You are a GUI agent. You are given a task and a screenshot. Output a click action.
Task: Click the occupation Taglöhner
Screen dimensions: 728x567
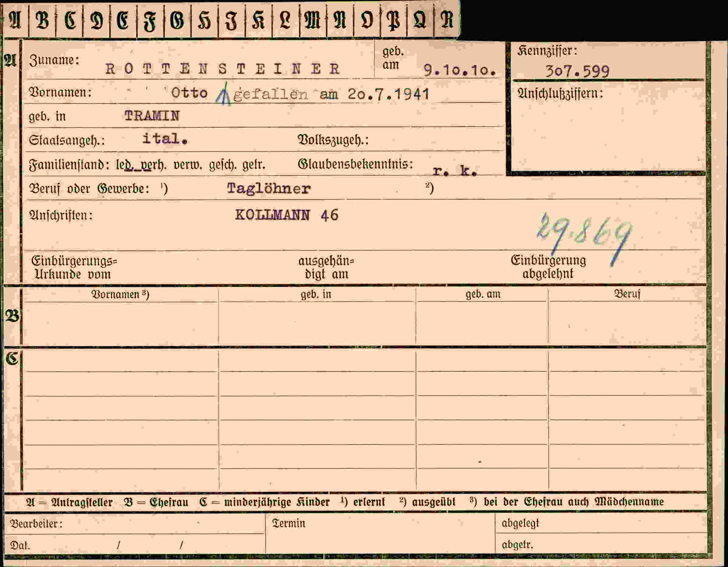tap(269, 189)
